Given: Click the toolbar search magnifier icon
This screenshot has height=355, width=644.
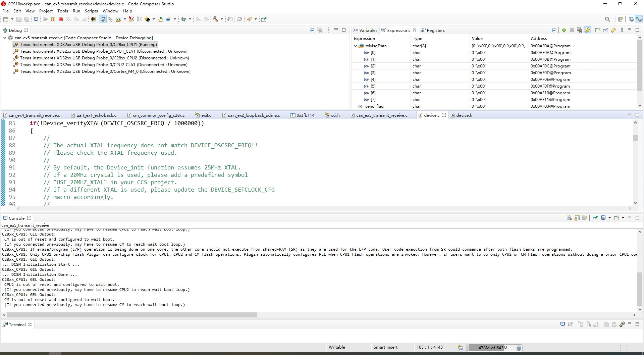Looking at the screenshot, I should click(607, 19).
